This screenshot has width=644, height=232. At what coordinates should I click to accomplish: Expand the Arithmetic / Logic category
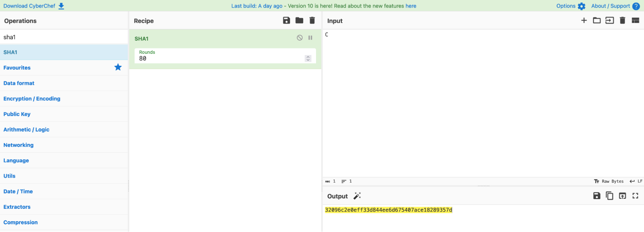[x=64, y=130]
